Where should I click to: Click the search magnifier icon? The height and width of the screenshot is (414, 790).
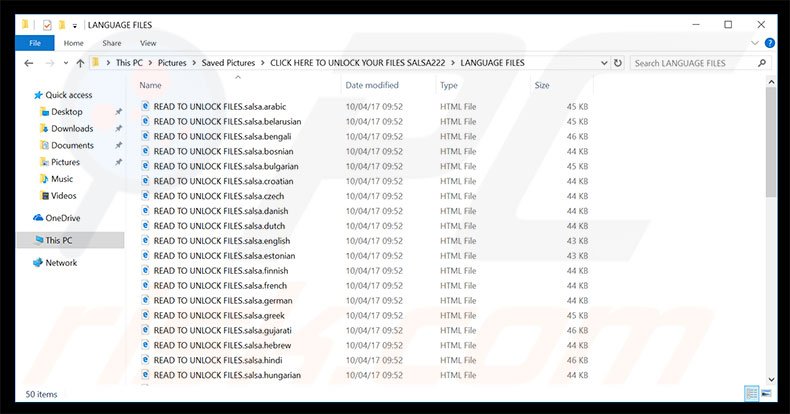click(764, 62)
